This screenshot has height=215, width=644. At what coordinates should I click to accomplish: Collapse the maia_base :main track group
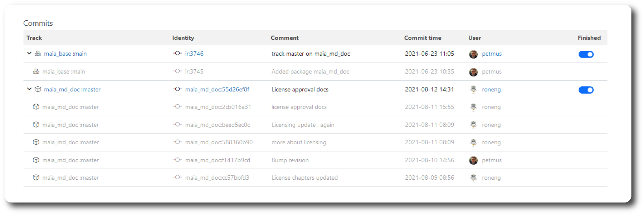click(x=29, y=53)
